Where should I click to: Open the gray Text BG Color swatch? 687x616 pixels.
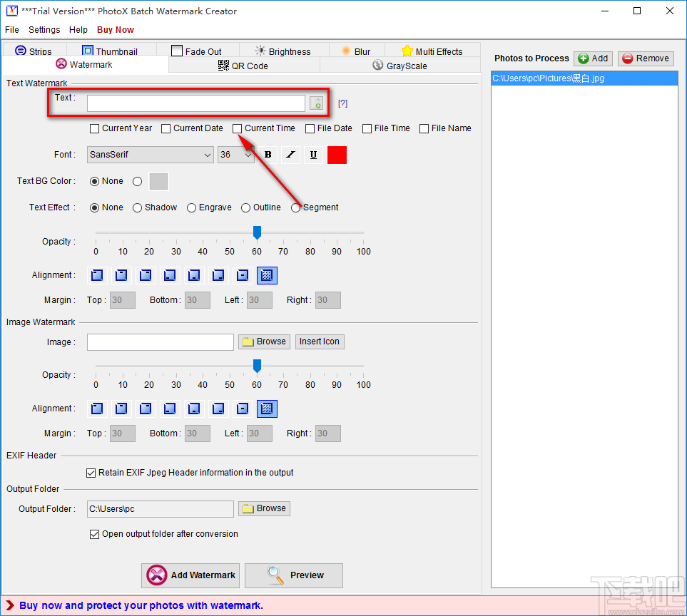coord(158,181)
